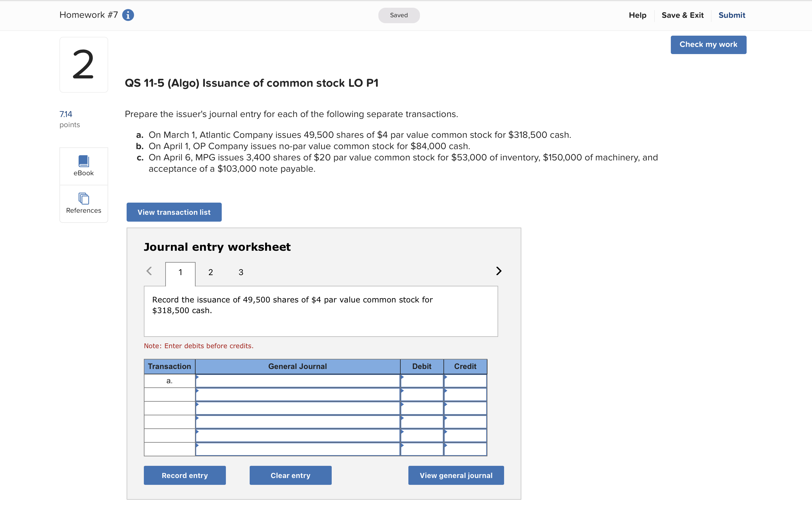Switch to worksheet tab 3
The height and width of the screenshot is (530, 812).
point(241,272)
